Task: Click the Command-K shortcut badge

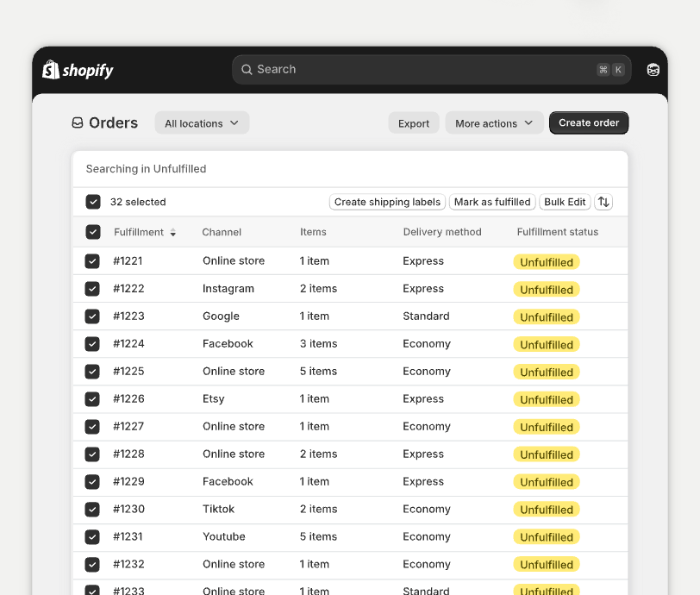Action: (610, 70)
